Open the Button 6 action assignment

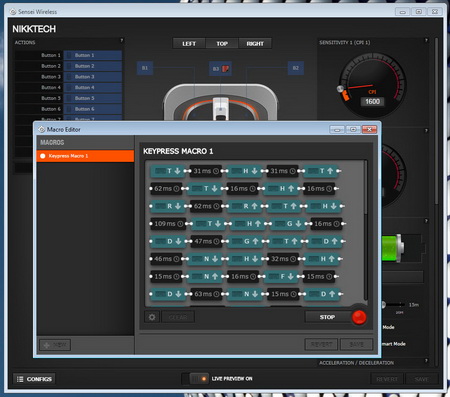pyautogui.click(x=93, y=109)
